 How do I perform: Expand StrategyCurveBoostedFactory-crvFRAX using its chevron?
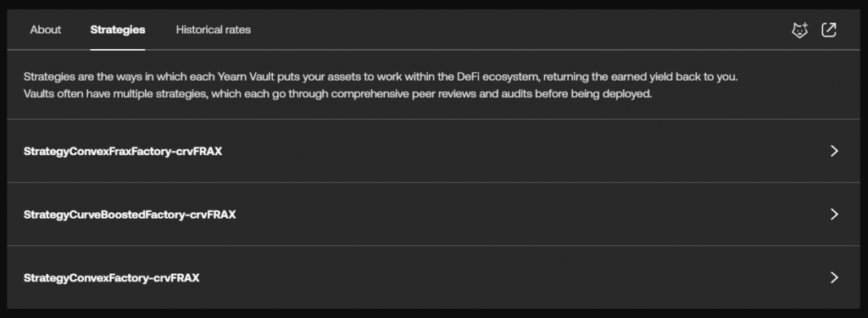[834, 214]
